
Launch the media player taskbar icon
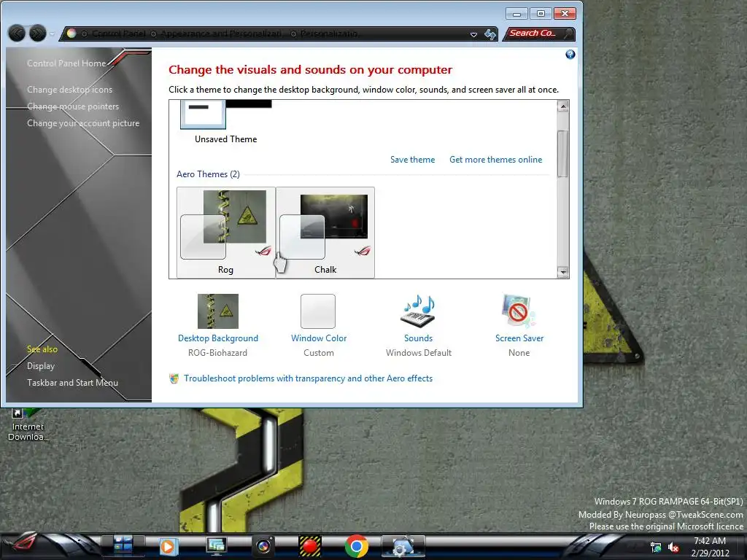tap(168, 545)
